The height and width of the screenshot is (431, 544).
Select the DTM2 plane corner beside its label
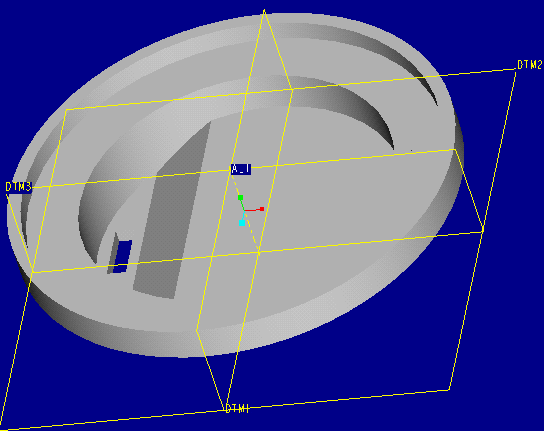515,70
